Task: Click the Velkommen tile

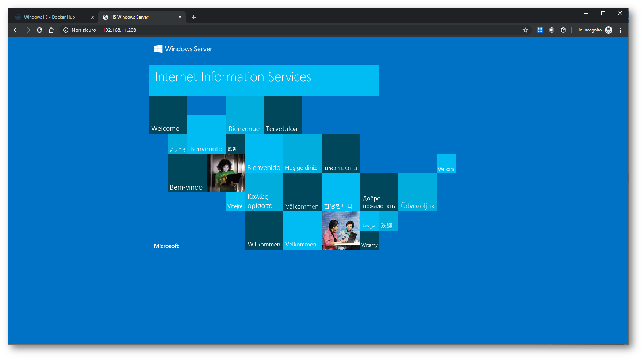Action: (302, 230)
